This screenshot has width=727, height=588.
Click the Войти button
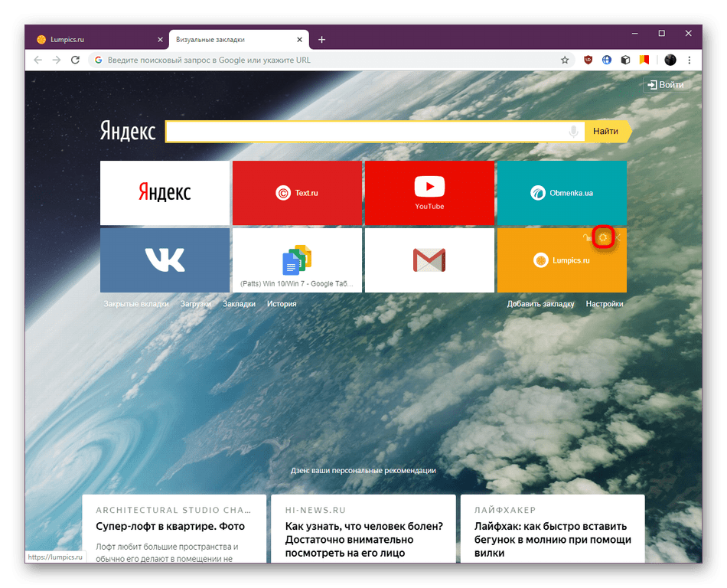coord(665,85)
